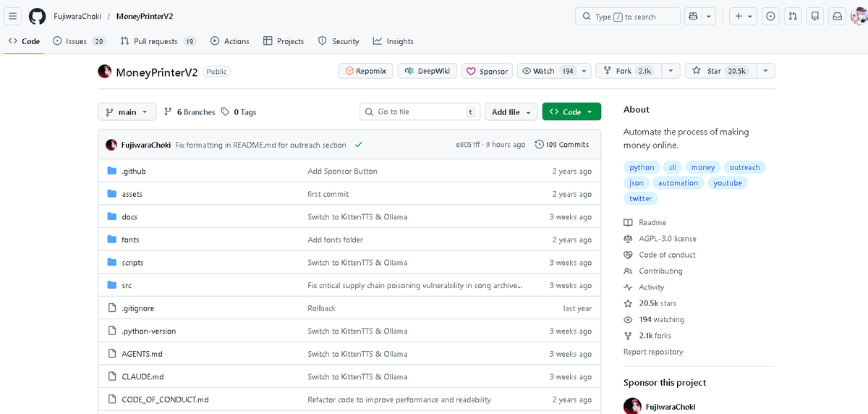Open the Copilot chat icon
The image size is (868, 414).
click(693, 16)
